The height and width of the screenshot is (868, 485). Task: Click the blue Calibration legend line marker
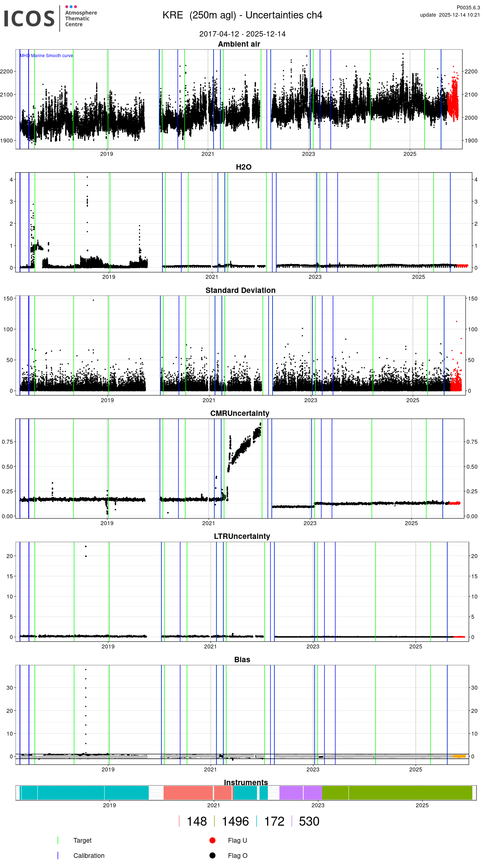click(x=58, y=855)
